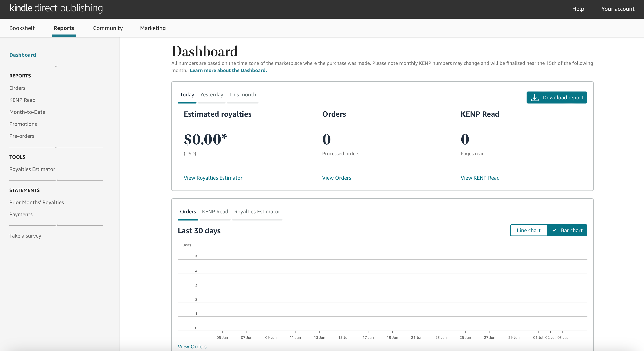This screenshot has height=351, width=644.
Task: Click the 15 Jun label on chart axis
Action: pyautogui.click(x=344, y=337)
